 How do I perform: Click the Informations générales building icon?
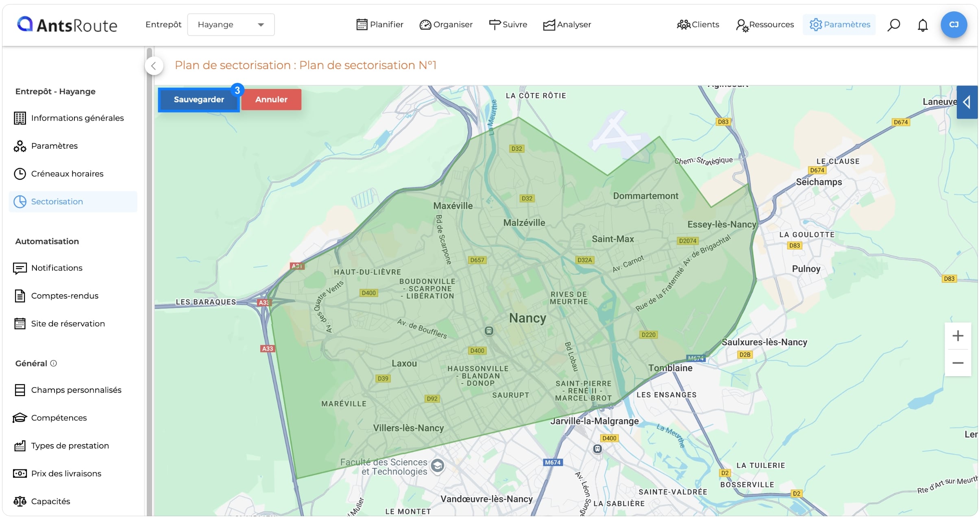20,118
